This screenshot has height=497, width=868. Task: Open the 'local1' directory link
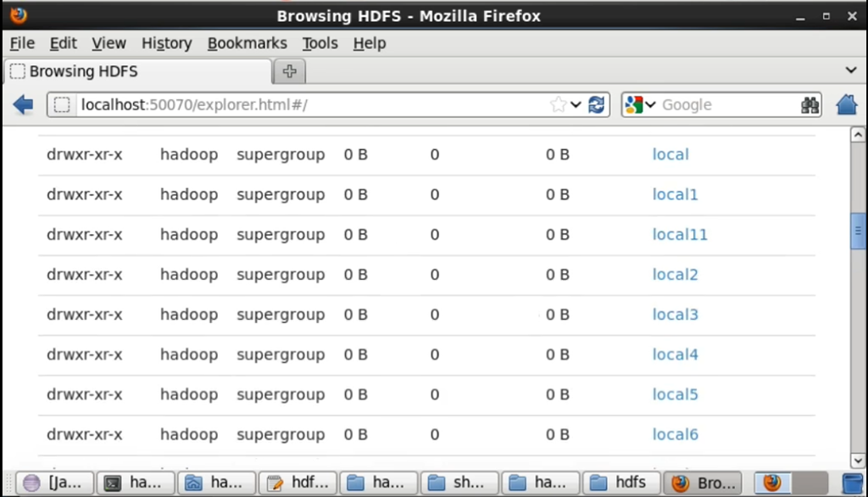[x=675, y=194]
